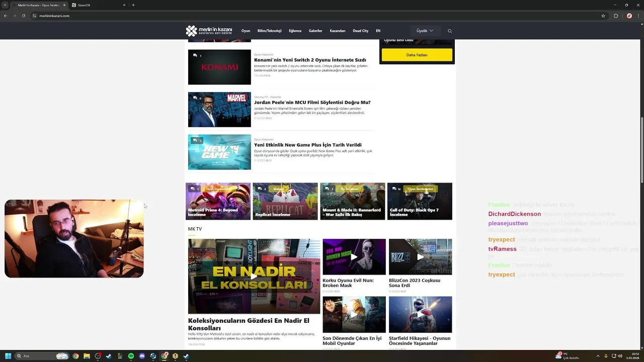644x362 pixels.
Task: Open the weather widget in the taskbar
Action: (x=568, y=356)
